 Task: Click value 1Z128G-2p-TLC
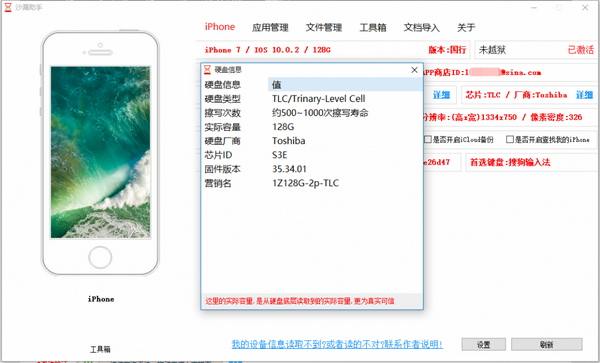305,183
